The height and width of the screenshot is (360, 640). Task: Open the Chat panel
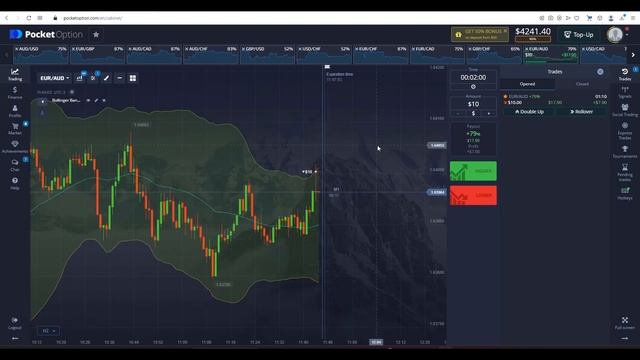coord(15,165)
